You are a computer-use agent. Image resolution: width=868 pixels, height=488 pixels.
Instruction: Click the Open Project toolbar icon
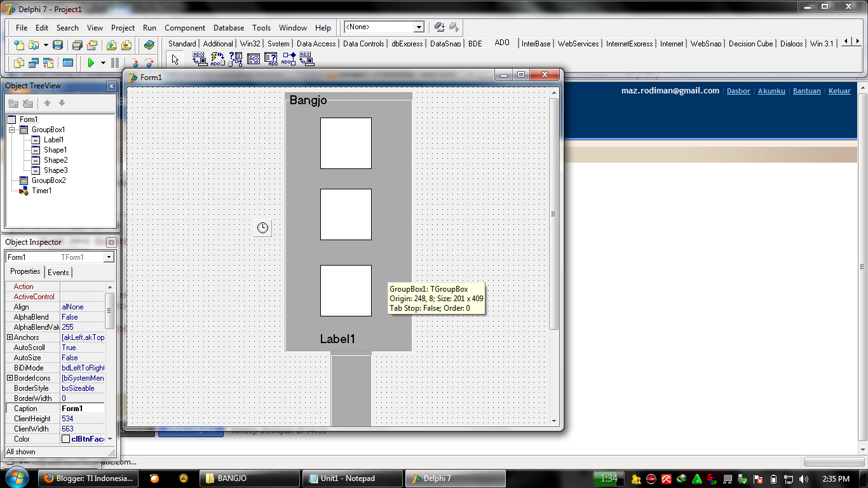(92, 45)
